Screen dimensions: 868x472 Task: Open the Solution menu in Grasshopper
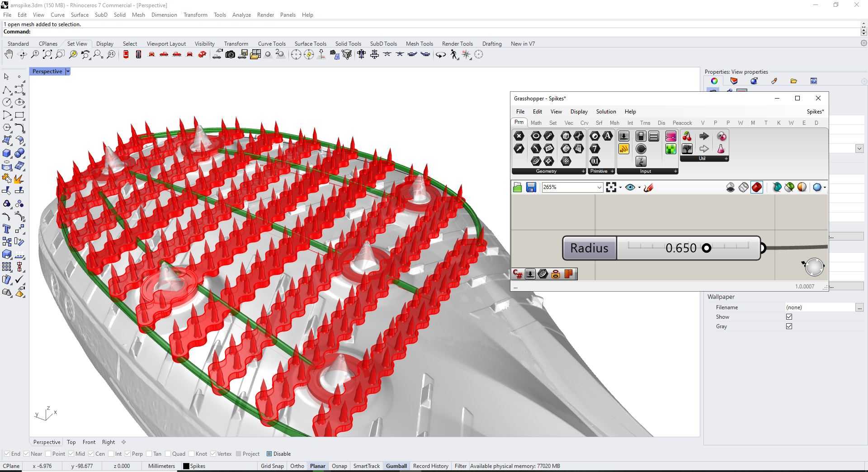pyautogui.click(x=606, y=112)
